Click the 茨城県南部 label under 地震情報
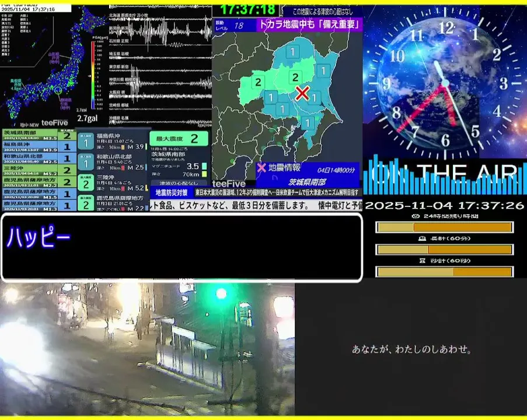 pyautogui.click(x=307, y=182)
